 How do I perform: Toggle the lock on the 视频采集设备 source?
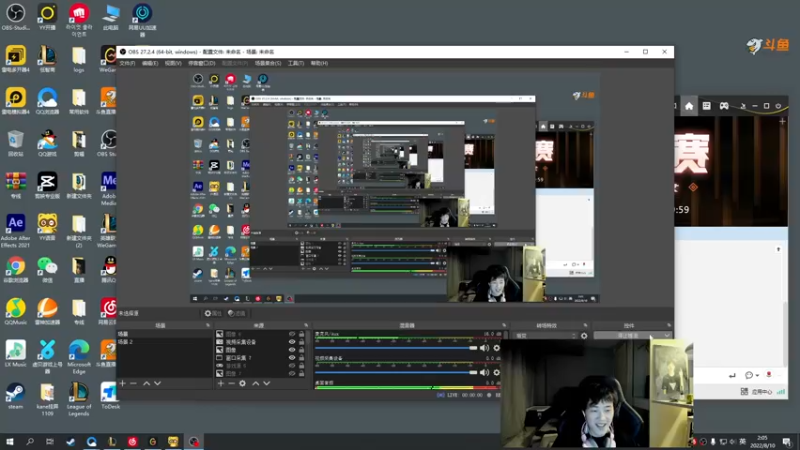(302, 342)
